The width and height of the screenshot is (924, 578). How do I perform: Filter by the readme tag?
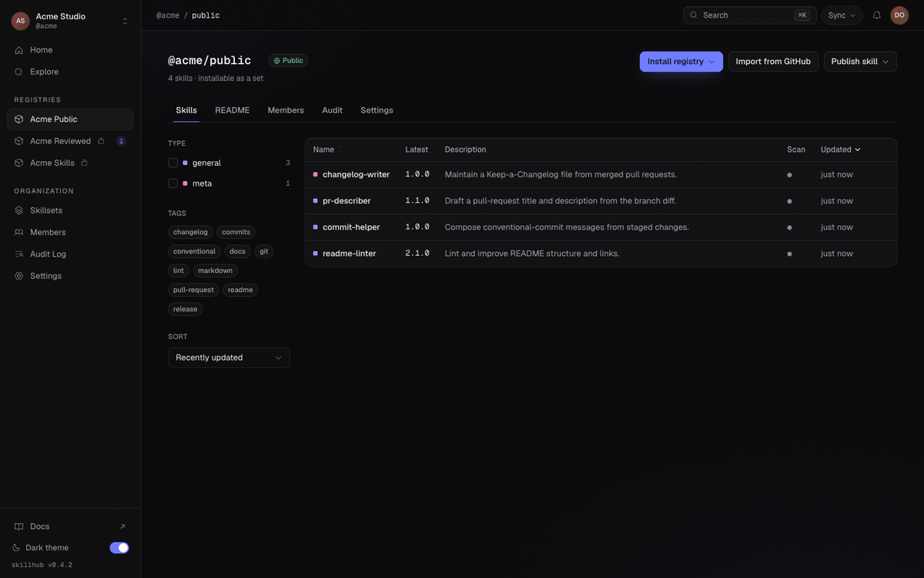[240, 290]
